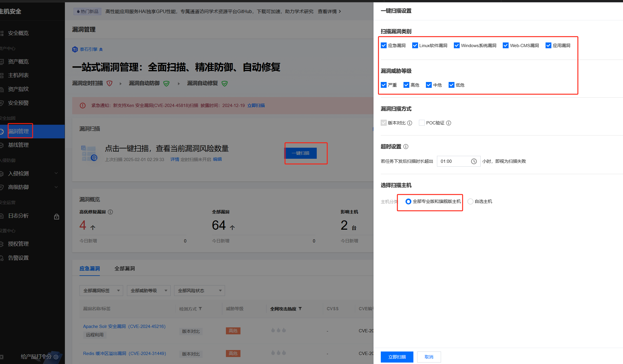
Task: Click the 立即扫描 button in drawer
Action: [397, 357]
